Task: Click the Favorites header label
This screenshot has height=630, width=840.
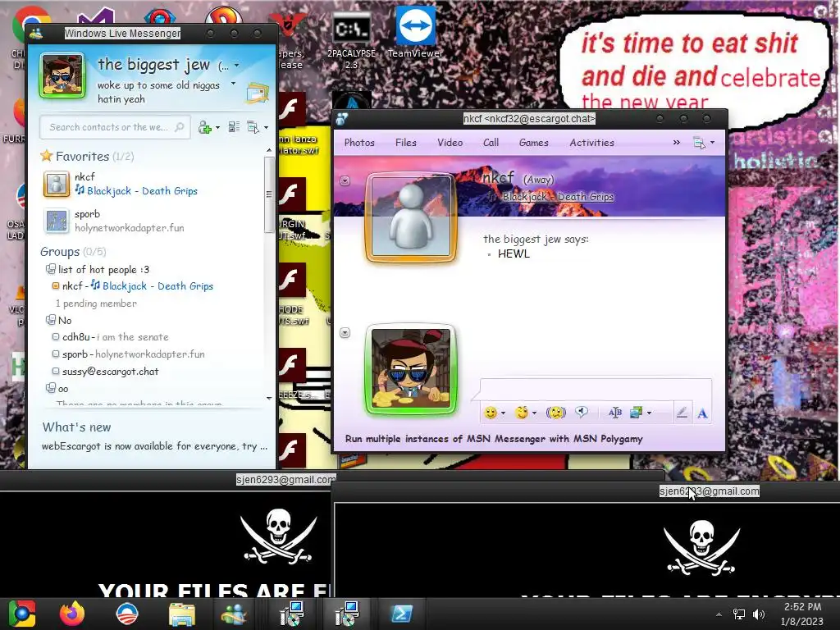Action: click(x=83, y=157)
